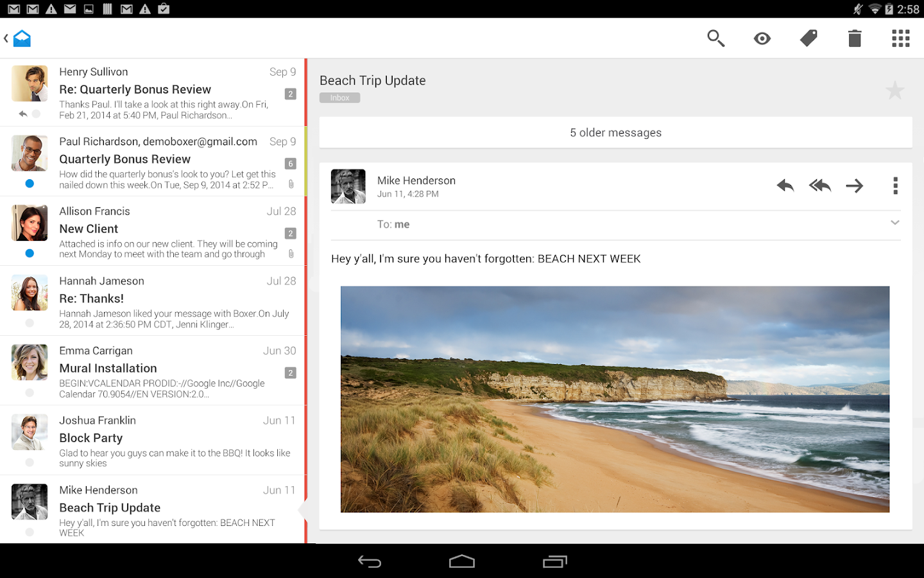
Task: Toggle the unread dot on Paul Richardson's email
Action: pos(29,183)
